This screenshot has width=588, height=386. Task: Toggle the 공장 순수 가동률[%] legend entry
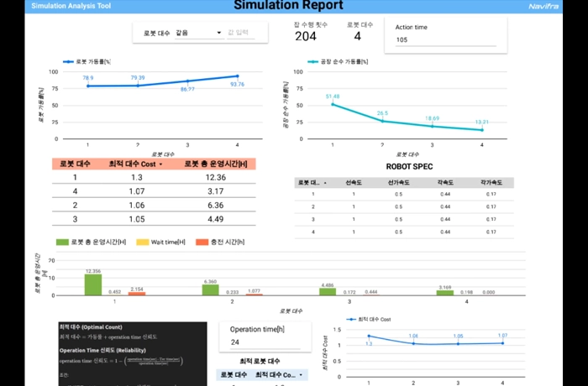tap(338, 61)
